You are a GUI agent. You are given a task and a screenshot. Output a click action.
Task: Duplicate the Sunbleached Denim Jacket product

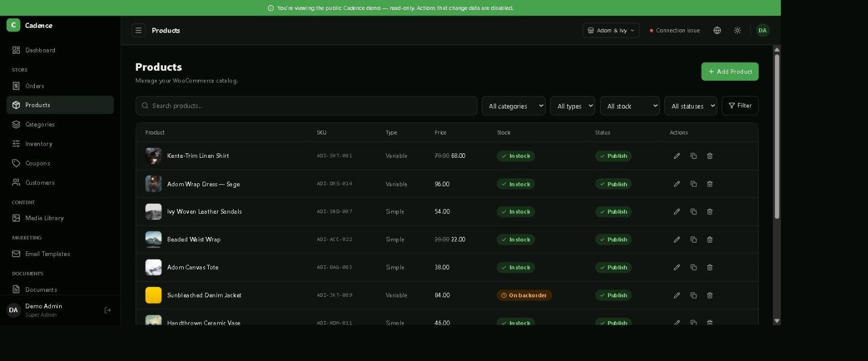[693, 295]
